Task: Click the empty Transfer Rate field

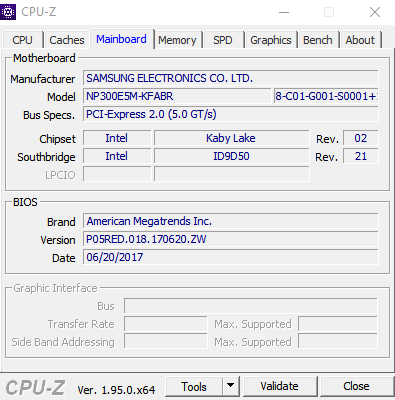Action: click(166, 324)
